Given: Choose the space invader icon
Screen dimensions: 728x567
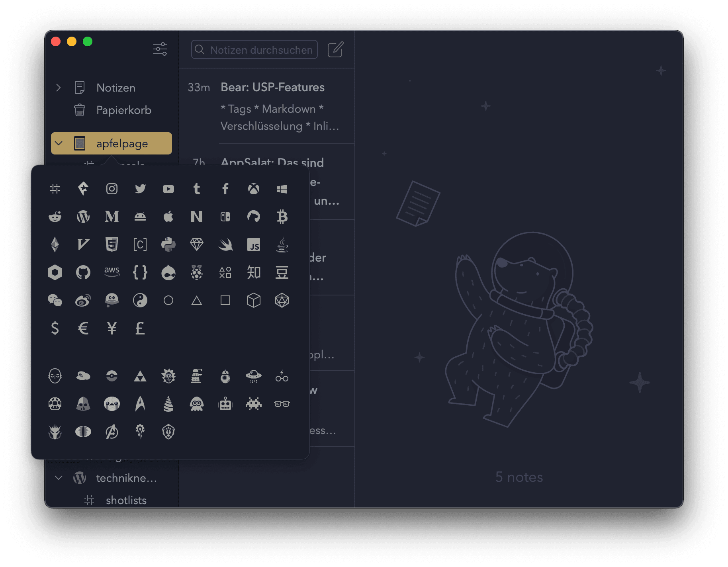Looking at the screenshot, I should [254, 404].
